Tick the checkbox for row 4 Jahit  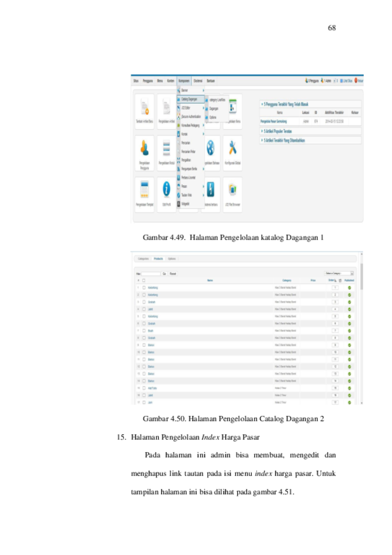click(x=144, y=309)
